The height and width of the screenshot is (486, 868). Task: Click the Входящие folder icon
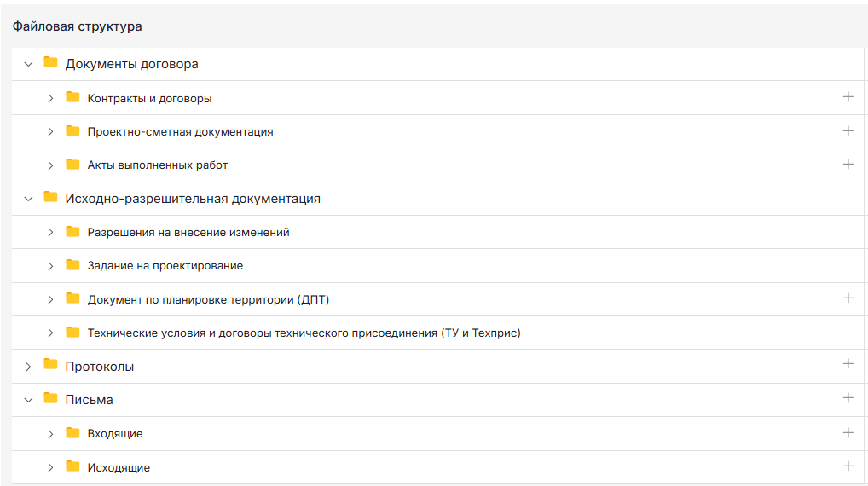[x=72, y=433]
